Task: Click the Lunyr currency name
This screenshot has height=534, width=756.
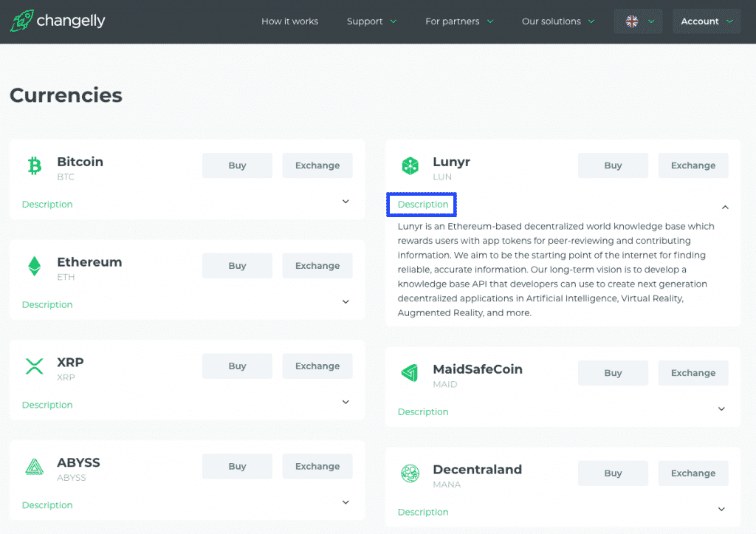Action: pyautogui.click(x=451, y=162)
